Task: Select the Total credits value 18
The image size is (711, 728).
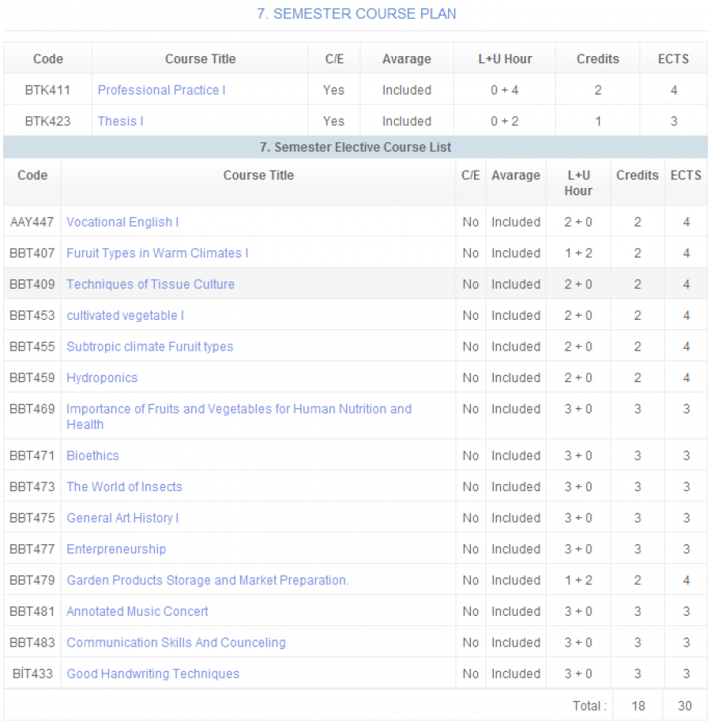Action: point(638,706)
